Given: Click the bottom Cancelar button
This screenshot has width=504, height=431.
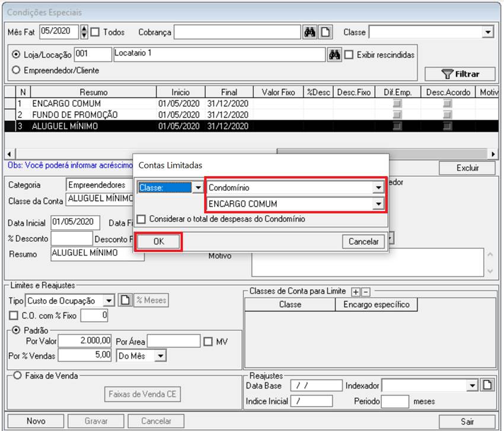Looking at the screenshot, I should click(156, 421).
